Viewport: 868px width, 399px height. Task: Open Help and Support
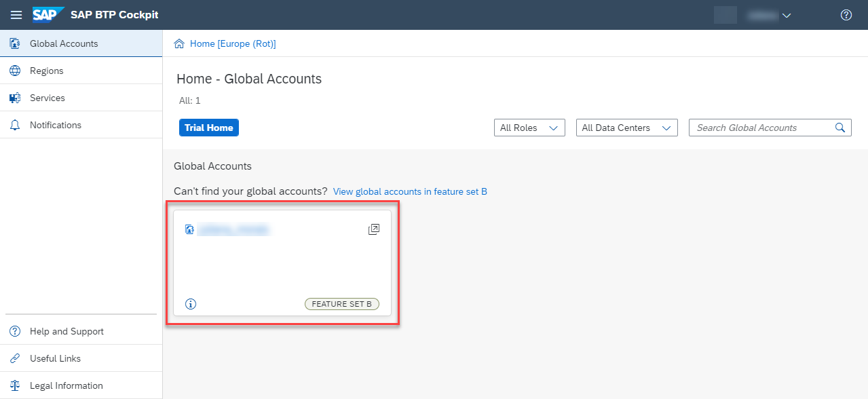(x=81, y=331)
